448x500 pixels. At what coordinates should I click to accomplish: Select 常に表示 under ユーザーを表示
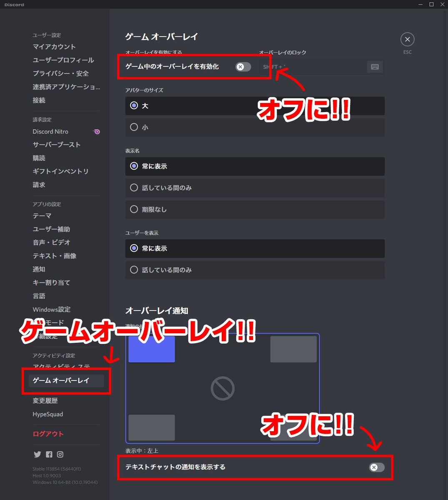[x=255, y=248]
